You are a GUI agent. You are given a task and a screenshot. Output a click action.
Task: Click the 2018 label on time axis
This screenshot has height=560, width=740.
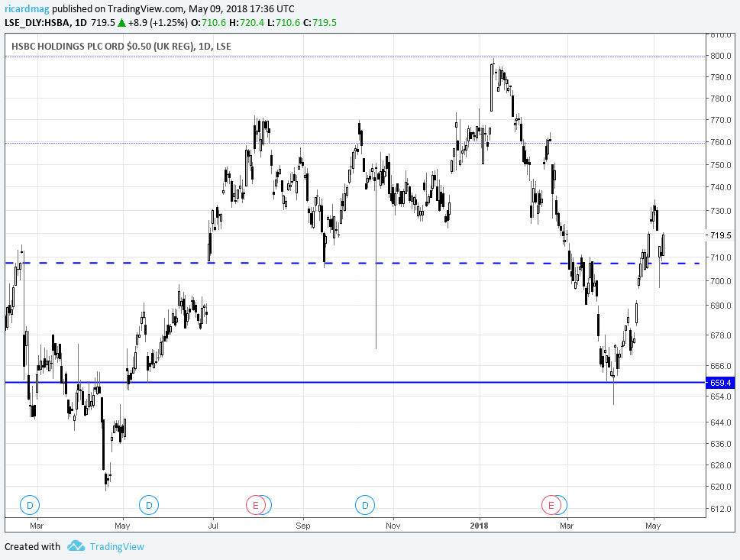click(480, 526)
